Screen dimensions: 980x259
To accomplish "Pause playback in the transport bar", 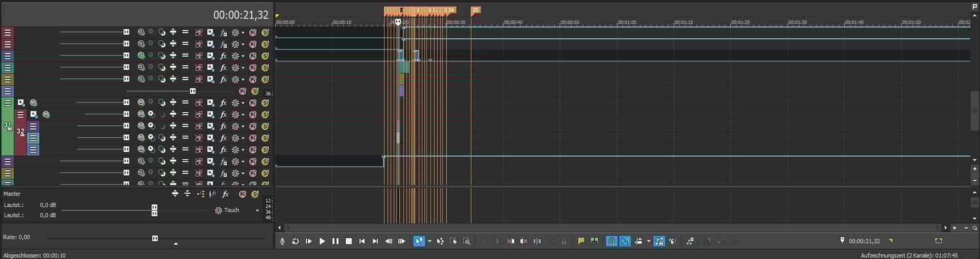I will coord(335,241).
